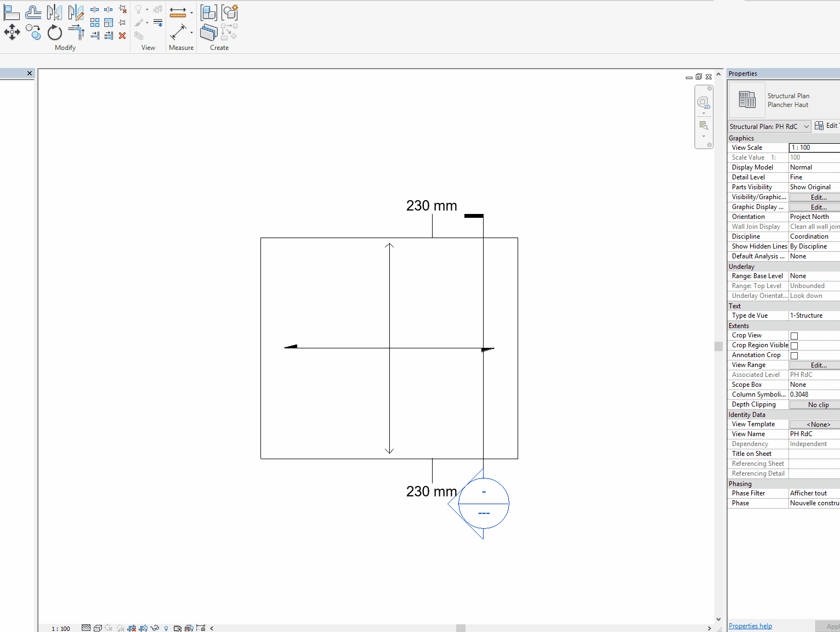Click the View Name field PH RdC

[814, 434]
